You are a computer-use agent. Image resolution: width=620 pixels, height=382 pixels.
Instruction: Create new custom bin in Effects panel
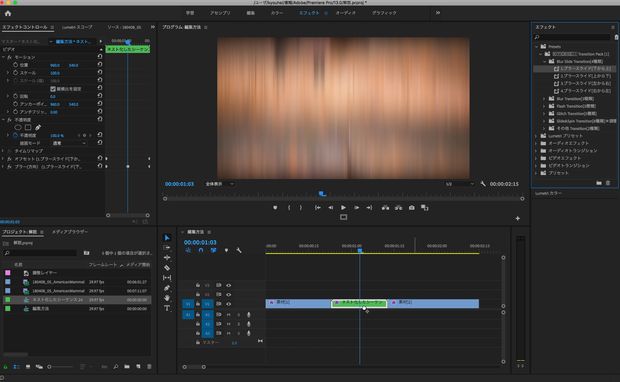[x=599, y=183]
